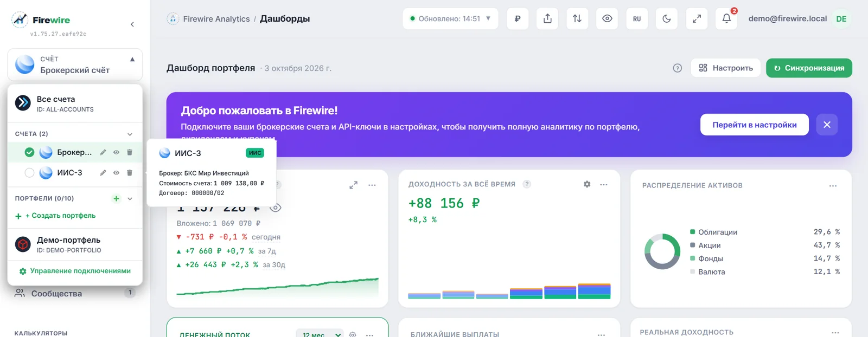Dismiss the welcome banner
The height and width of the screenshot is (337, 868).
pos(827,125)
